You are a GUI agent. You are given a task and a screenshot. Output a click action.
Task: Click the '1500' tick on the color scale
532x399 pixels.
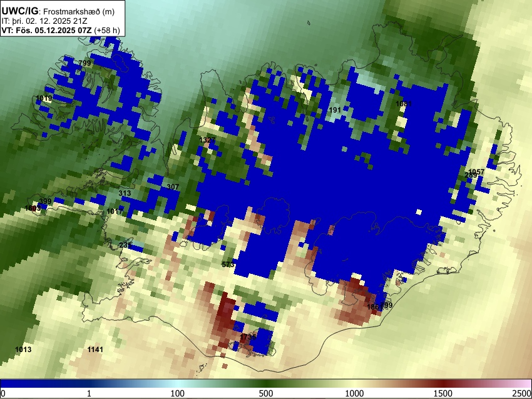click(x=443, y=393)
